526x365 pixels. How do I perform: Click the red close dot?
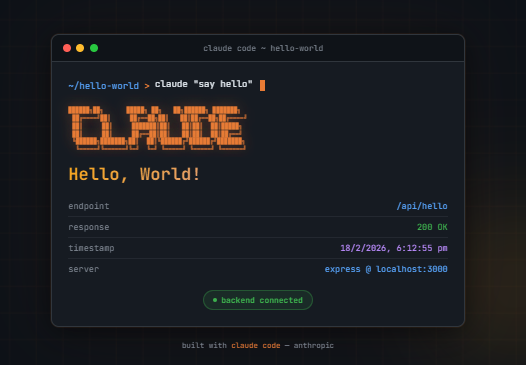(x=67, y=48)
